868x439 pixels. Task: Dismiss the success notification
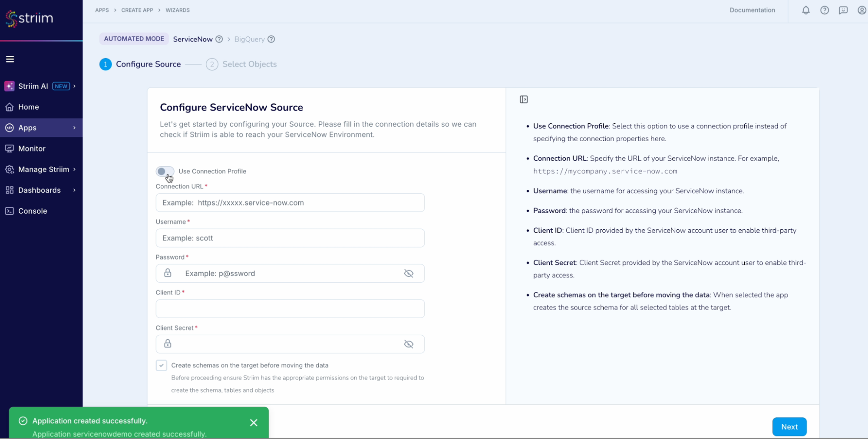254,422
